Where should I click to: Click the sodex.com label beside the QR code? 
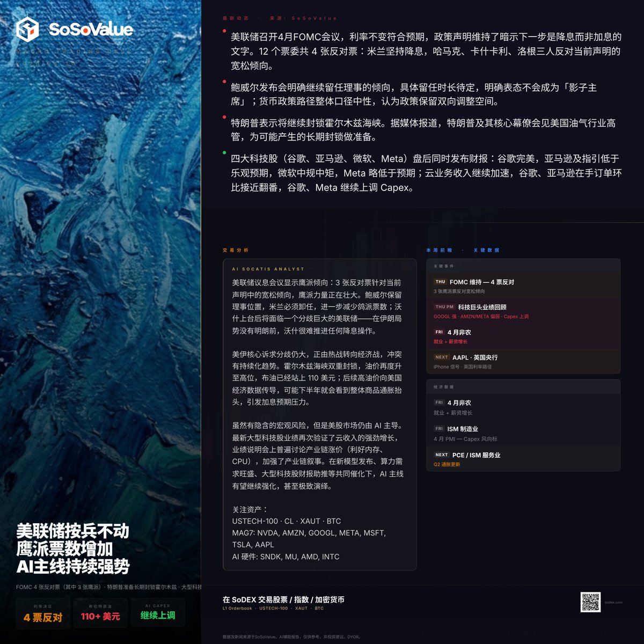pyautogui.click(x=613, y=602)
